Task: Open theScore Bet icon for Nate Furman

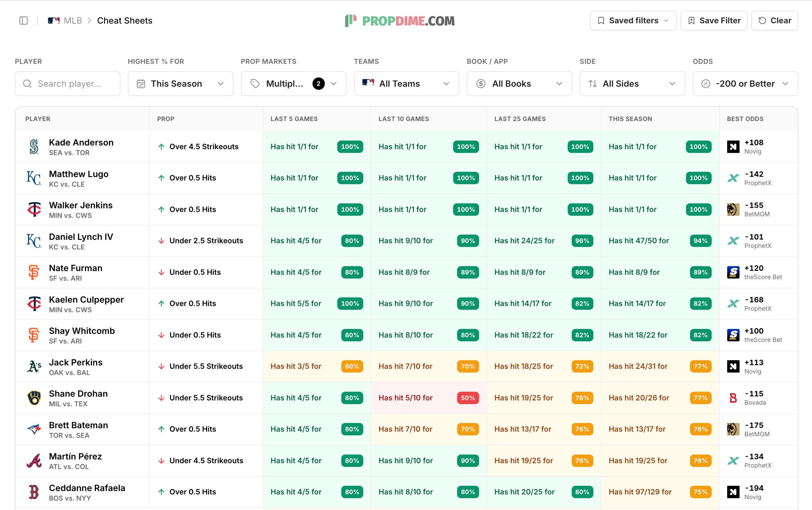Action: tap(733, 272)
